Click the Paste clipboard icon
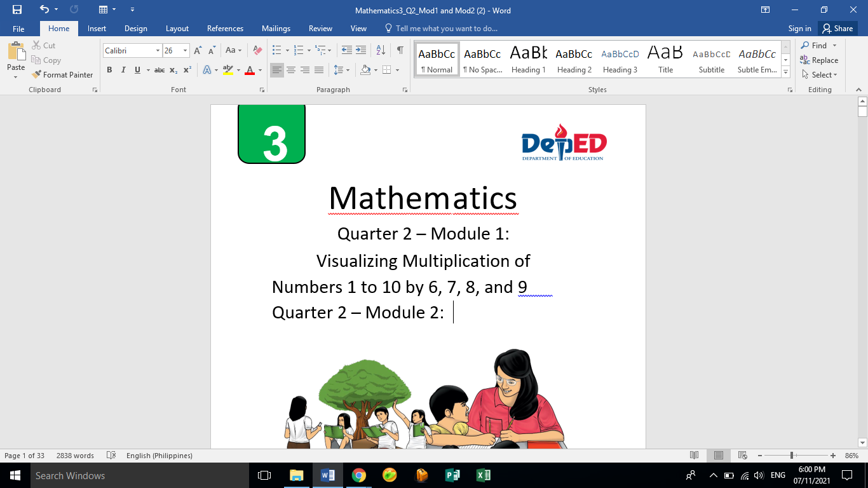The width and height of the screenshot is (868, 488). click(x=16, y=53)
